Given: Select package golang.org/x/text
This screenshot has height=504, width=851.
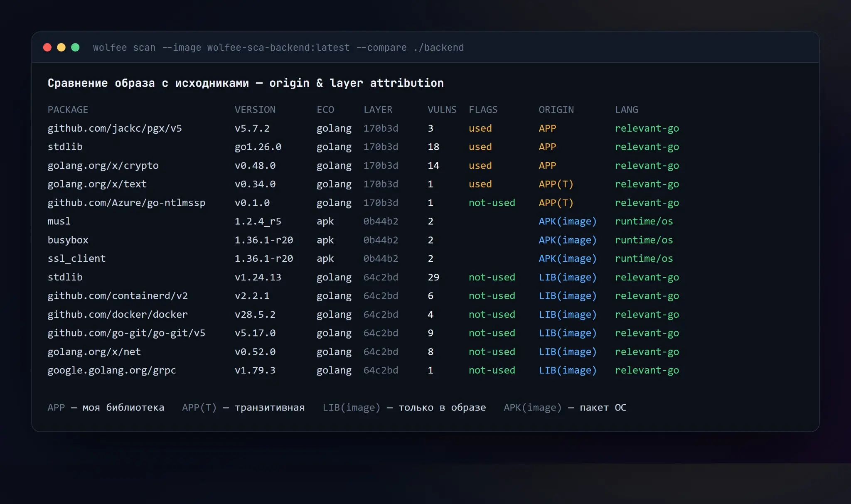Looking at the screenshot, I should [97, 184].
